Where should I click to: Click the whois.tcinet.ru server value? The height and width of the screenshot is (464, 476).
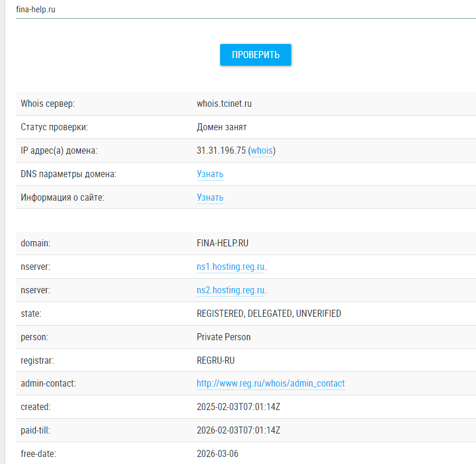[x=224, y=104]
